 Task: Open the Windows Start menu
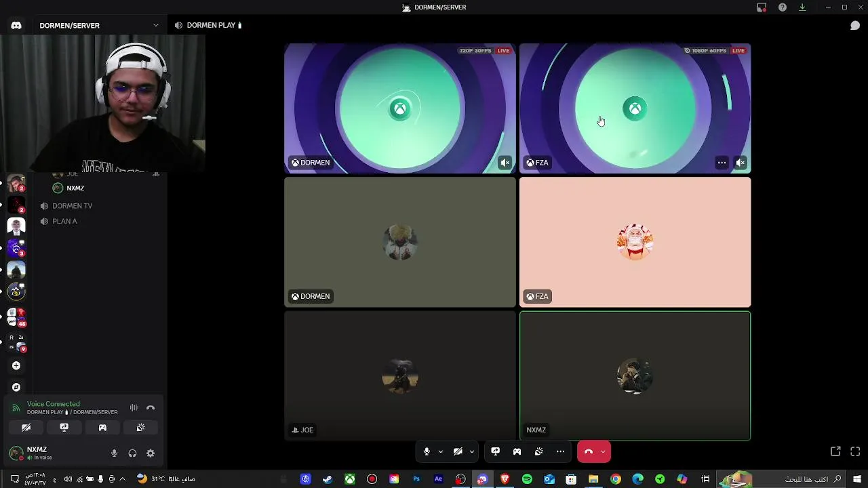pos(857,479)
